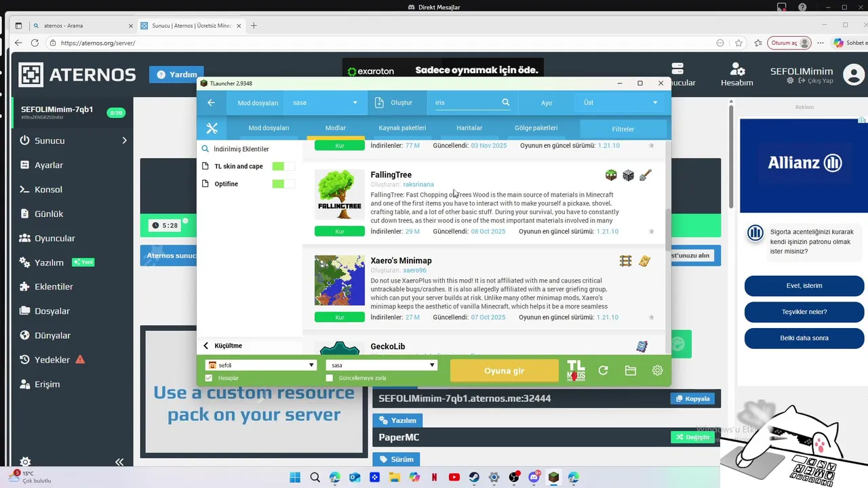Click Kopyala to copy server address
Image resolution: width=868 pixels, height=488 pixels.
click(693, 399)
